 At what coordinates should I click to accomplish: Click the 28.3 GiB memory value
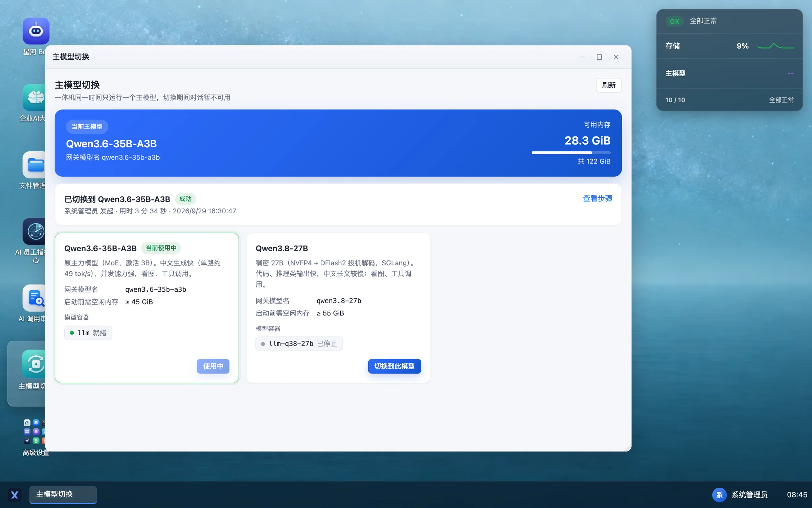pyautogui.click(x=587, y=141)
